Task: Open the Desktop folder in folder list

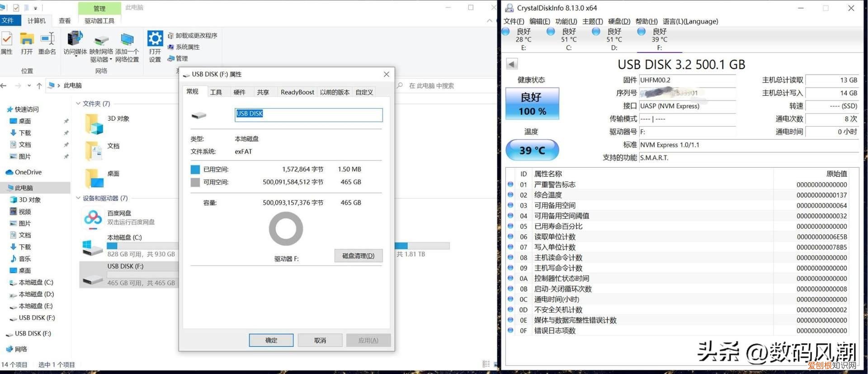Action: 94,178
